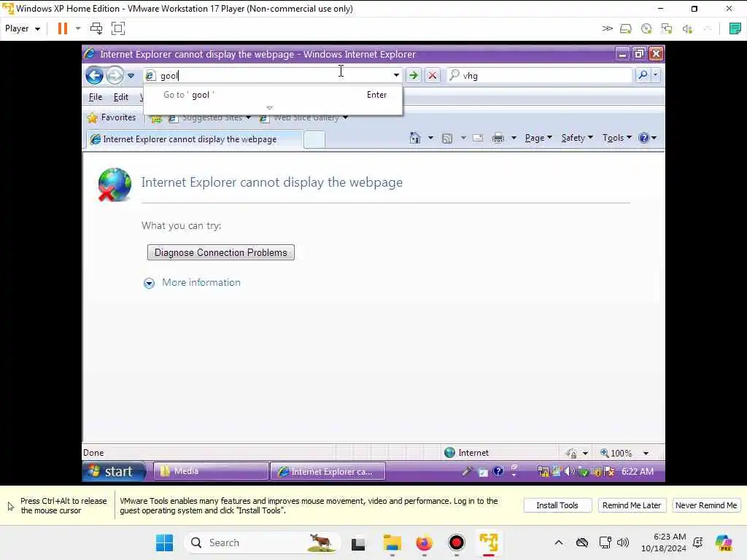Click the green VMware notes icon at top right
This screenshot has height=560, width=747.
[735, 28]
